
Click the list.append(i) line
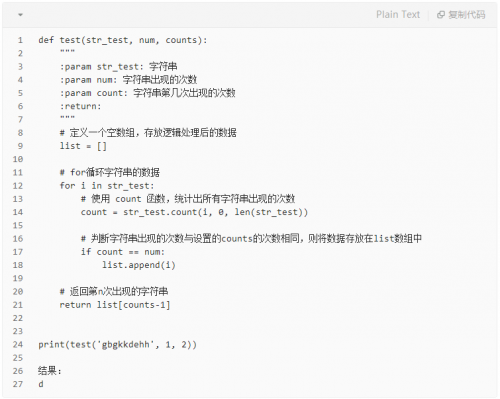point(139,265)
